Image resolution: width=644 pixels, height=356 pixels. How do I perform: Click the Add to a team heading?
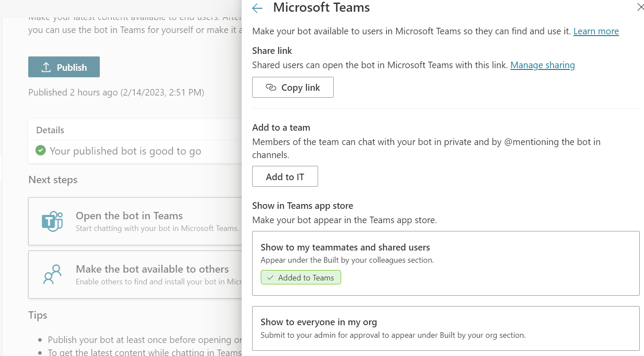(x=281, y=128)
